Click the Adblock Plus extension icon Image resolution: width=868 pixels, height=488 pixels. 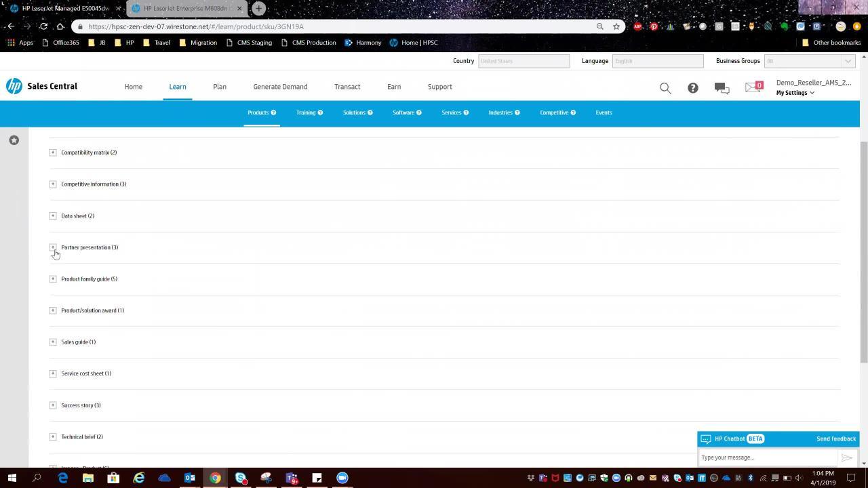(x=638, y=26)
